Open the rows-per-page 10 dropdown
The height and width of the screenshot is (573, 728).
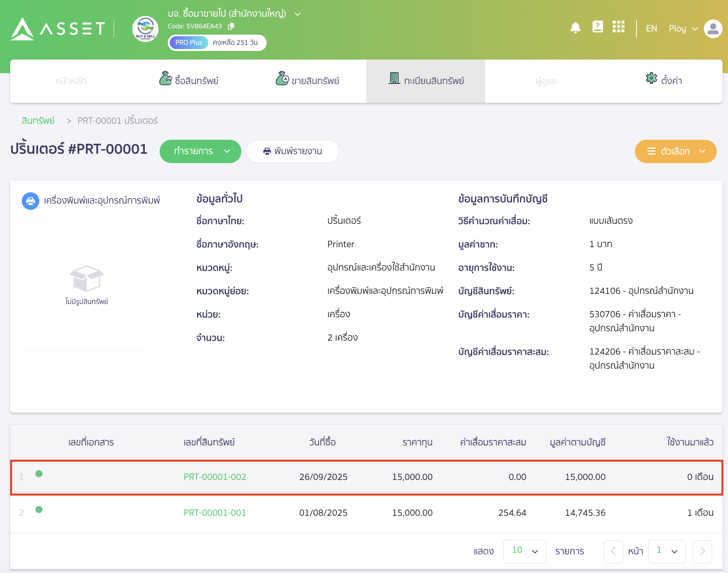coord(524,551)
